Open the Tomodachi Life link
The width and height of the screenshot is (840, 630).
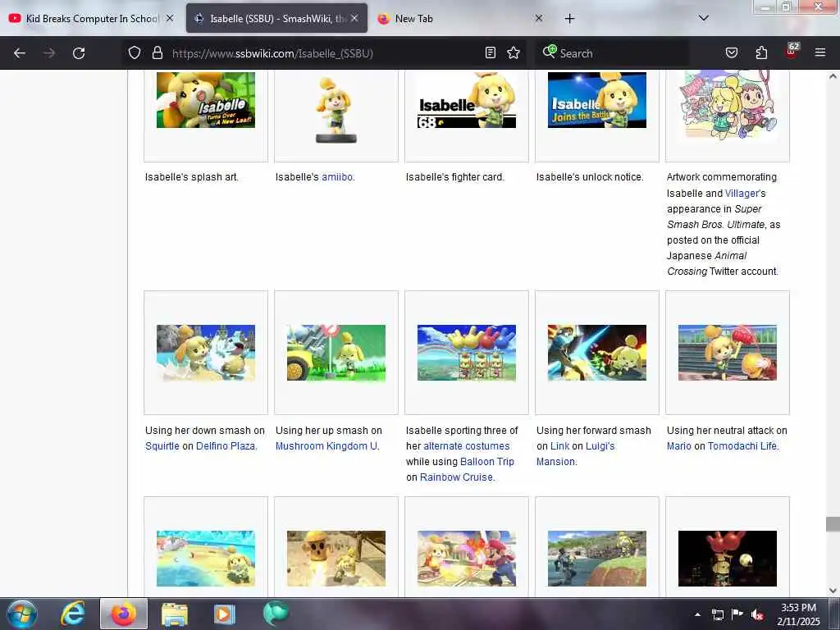click(742, 445)
